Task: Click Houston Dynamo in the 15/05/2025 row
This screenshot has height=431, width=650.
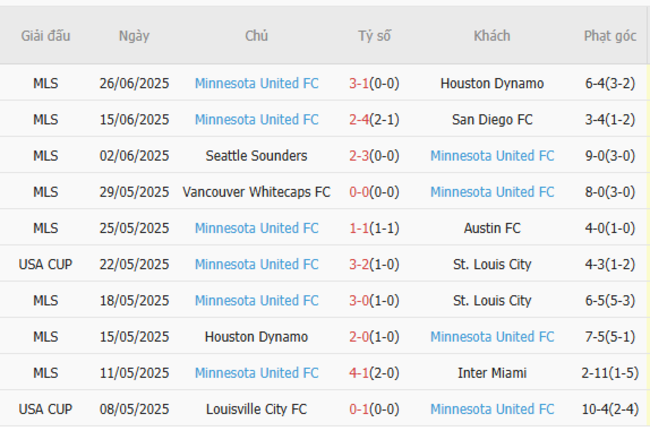Action: point(256,337)
